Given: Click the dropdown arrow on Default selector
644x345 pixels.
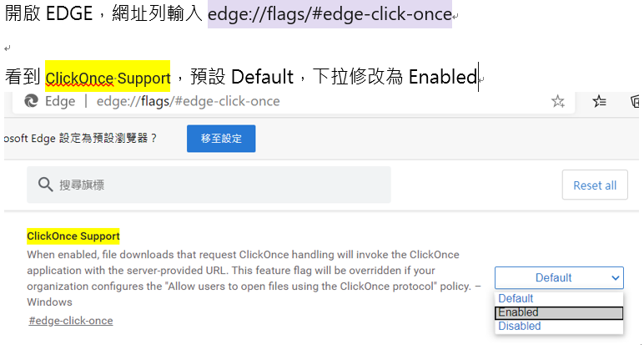Looking at the screenshot, I should click(x=616, y=277).
